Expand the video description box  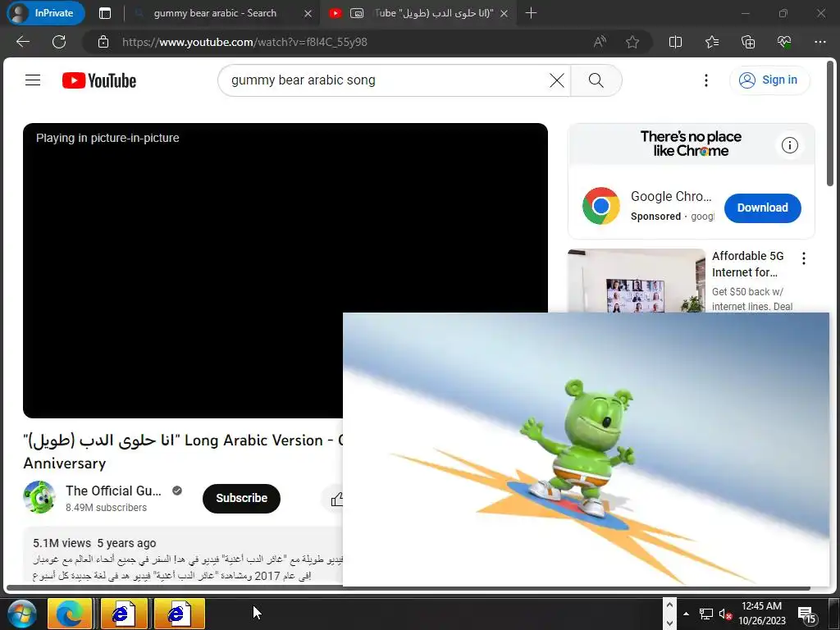click(182, 555)
